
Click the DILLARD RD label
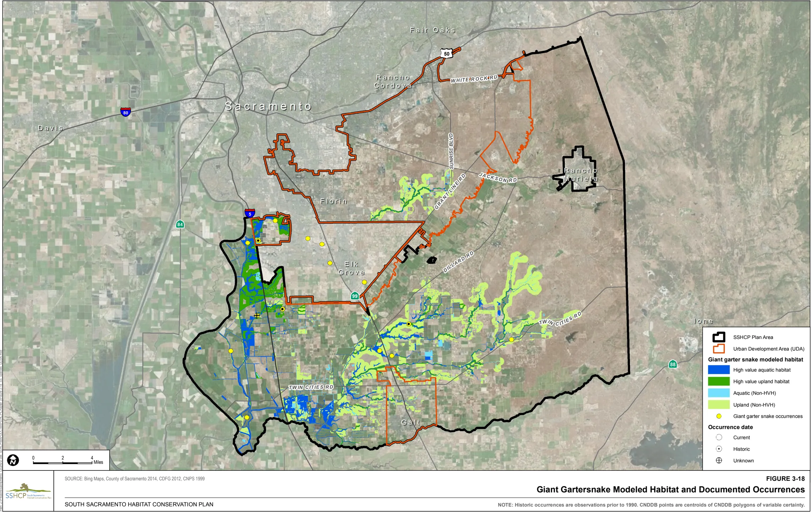pyautogui.click(x=458, y=262)
